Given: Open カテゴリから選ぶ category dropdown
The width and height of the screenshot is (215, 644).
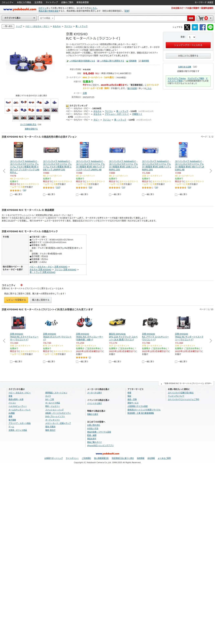Looking at the screenshot, I should [20, 18].
